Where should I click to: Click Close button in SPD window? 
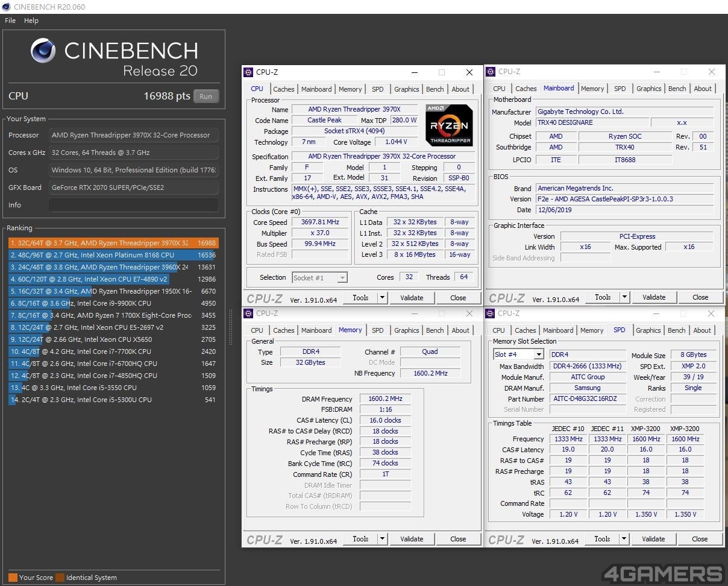pos(700,539)
